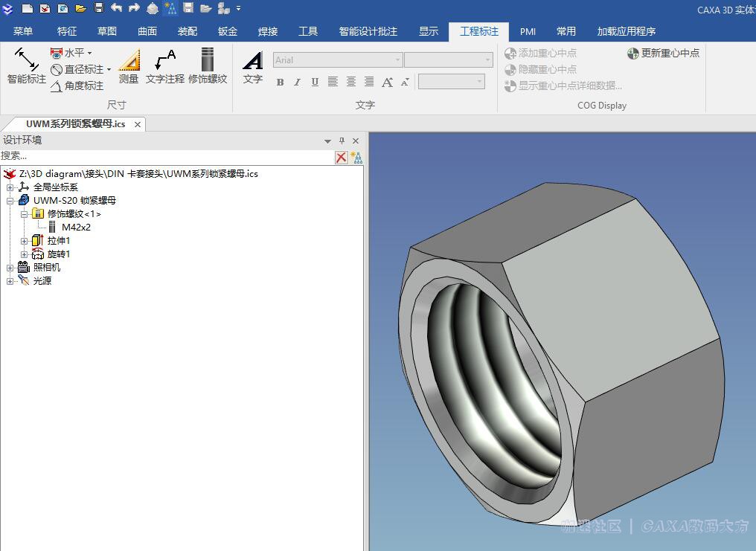Select the M42x2 thread tree item

tap(76, 228)
